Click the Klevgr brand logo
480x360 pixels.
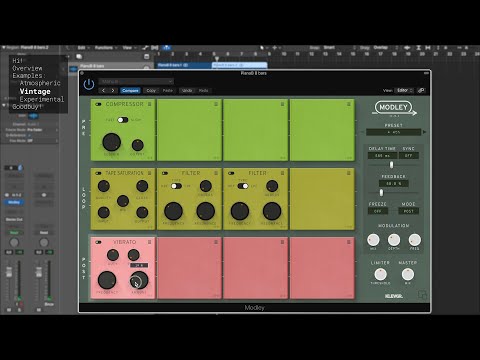[x=394, y=296]
